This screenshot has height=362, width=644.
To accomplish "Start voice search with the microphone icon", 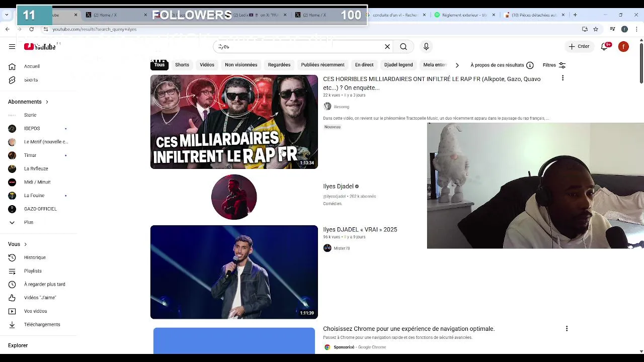I will (x=426, y=47).
